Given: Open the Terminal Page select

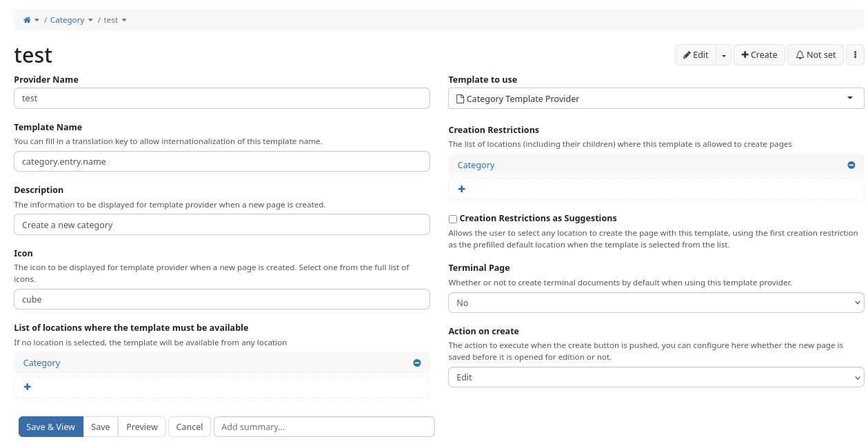Looking at the screenshot, I should tap(656, 303).
